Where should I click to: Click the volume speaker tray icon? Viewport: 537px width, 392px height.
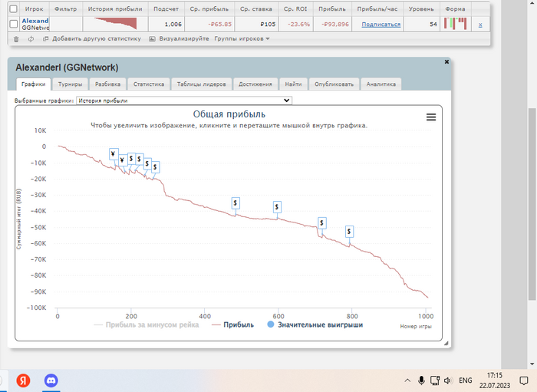point(448,380)
